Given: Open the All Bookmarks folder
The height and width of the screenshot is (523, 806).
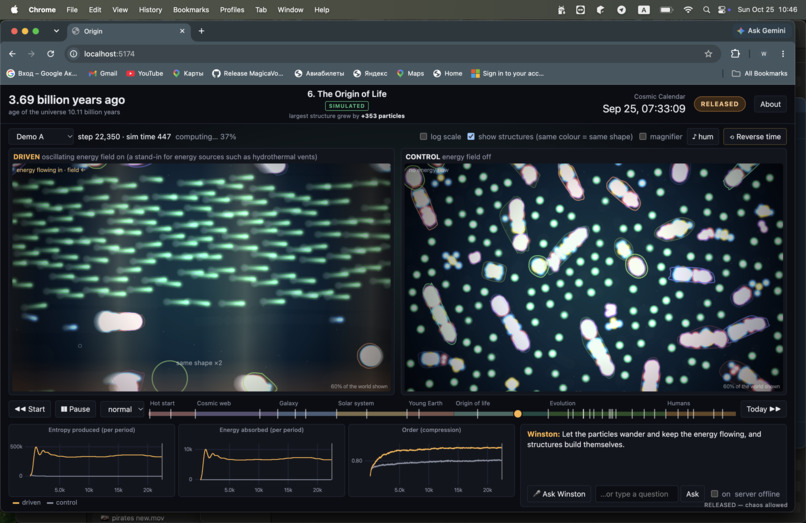Looking at the screenshot, I should point(759,74).
